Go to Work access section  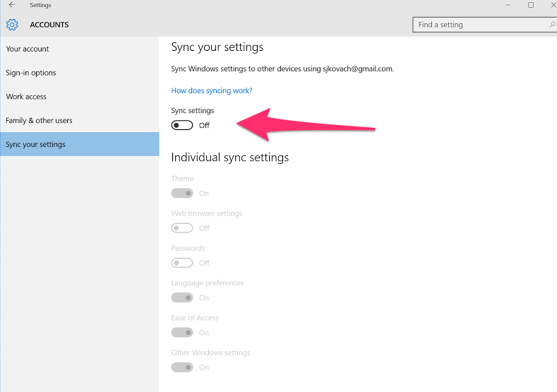point(80,96)
